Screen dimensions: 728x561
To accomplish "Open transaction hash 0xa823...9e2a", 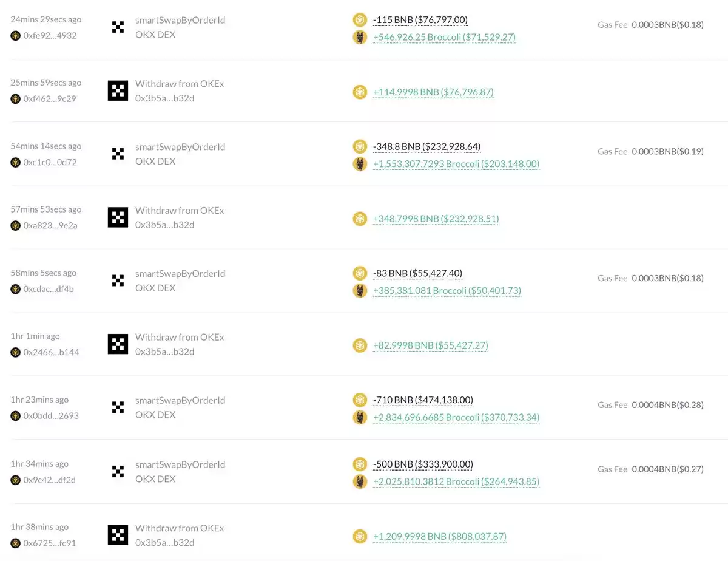I will tap(50, 225).
